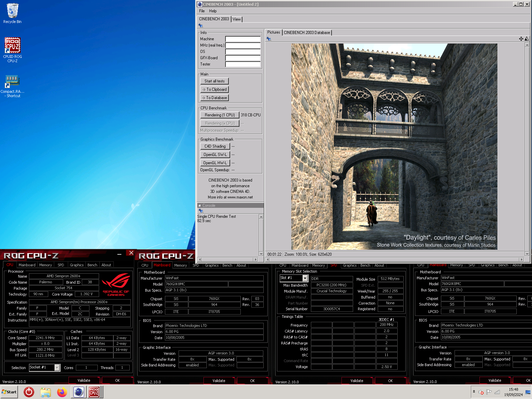Screen dimensions: 532x399
Task: Show hidden system tray icons
Action: click(474, 392)
